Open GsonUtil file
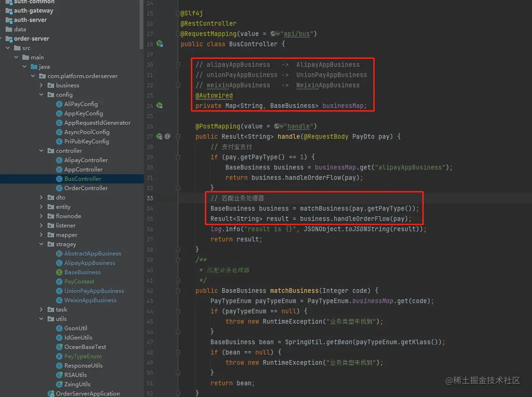 tap(76, 328)
